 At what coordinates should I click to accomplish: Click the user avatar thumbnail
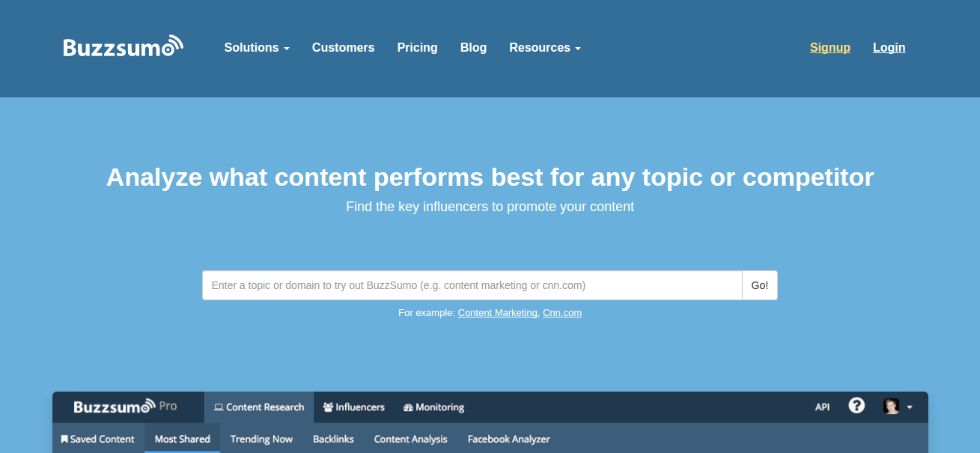pyautogui.click(x=891, y=407)
